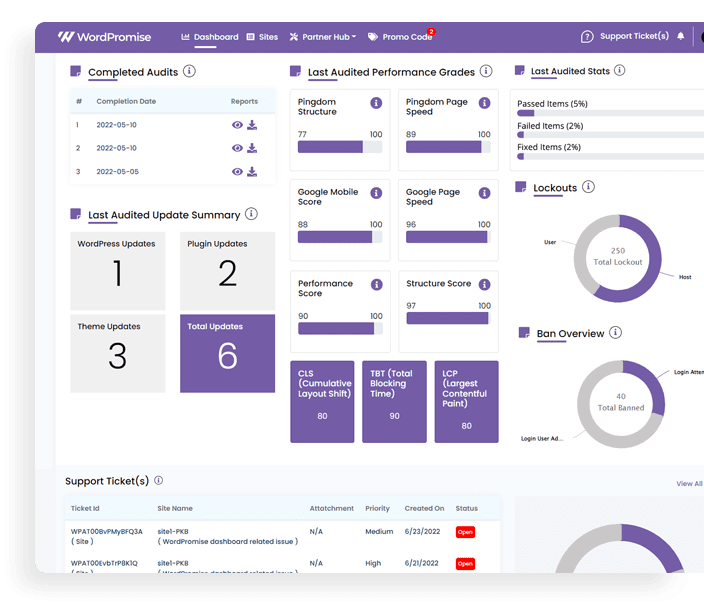Click the Pingdom Structure progress bar
The image size is (704, 615).
[340, 147]
